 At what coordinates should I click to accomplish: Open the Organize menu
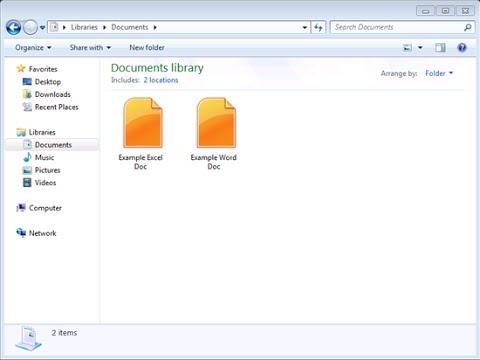(x=33, y=48)
